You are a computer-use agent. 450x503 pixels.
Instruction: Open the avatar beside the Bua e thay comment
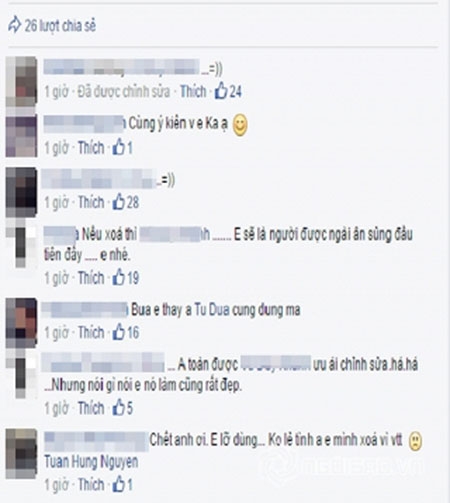(21, 323)
